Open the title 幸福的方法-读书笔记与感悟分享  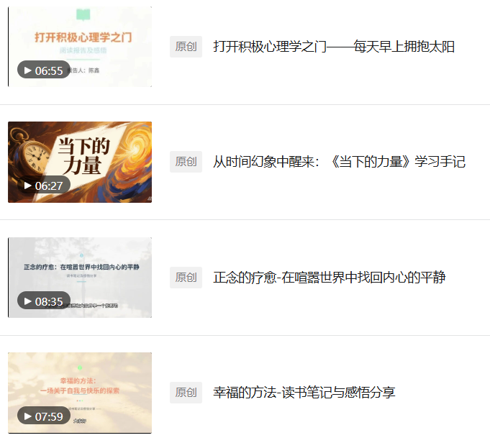click(304, 393)
